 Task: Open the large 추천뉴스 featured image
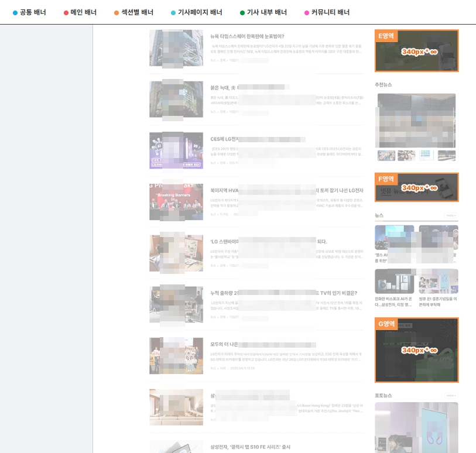coord(416,121)
